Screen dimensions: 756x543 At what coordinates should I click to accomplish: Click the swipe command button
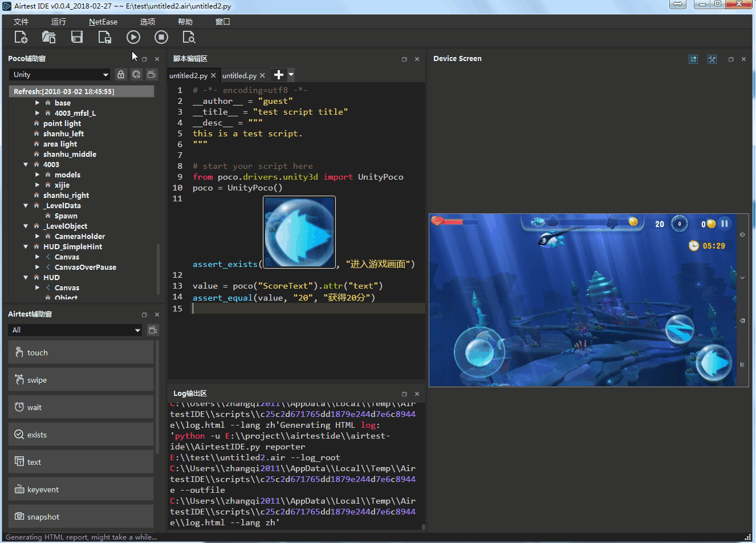[x=81, y=380]
